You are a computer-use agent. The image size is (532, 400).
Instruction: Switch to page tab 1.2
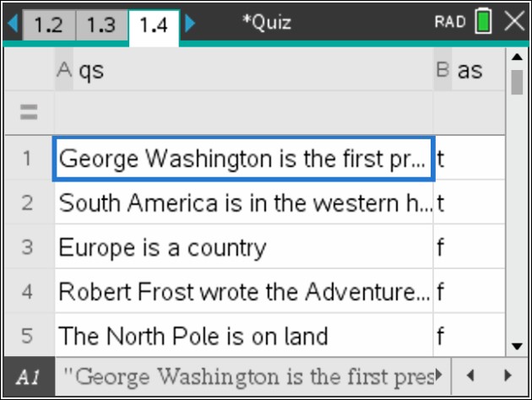pyautogui.click(x=48, y=24)
